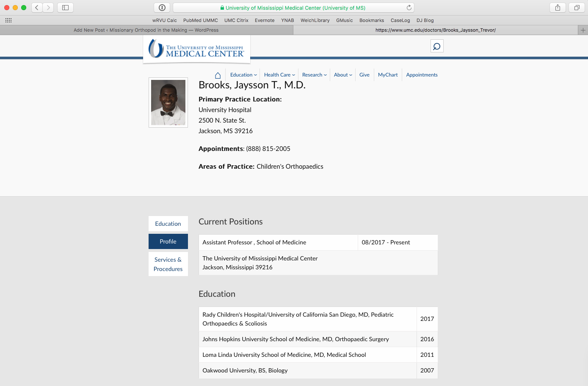Click the Medical Center logo
Image resolution: width=588 pixels, height=386 pixels.
pos(196,49)
